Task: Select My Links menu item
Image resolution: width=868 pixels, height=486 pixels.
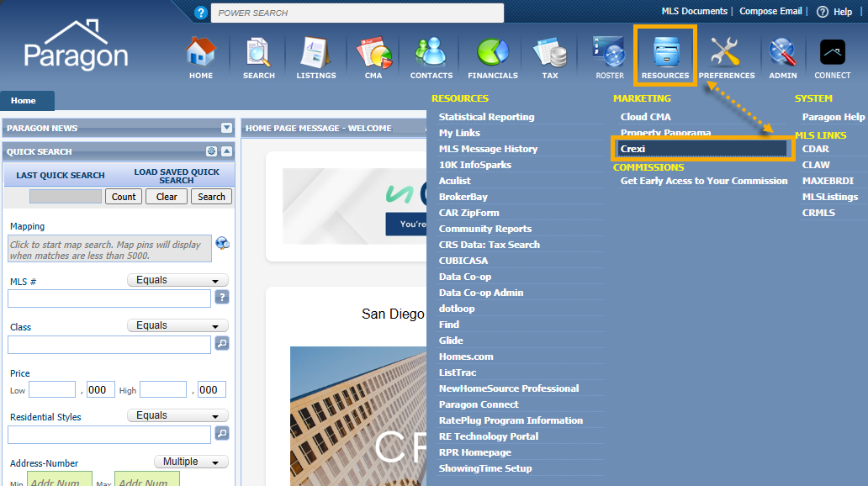Action: click(x=459, y=133)
